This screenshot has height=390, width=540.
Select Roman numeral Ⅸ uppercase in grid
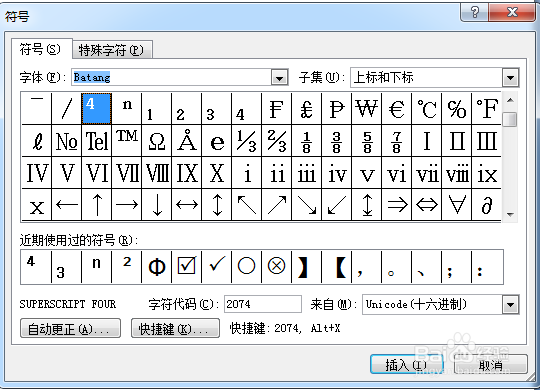coord(186,173)
